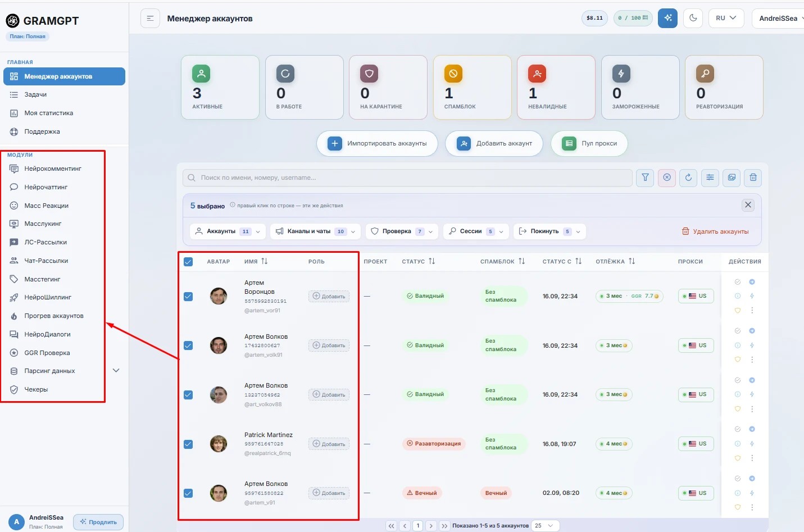Open GGR Проверка module
The image size is (804, 532).
coord(47,353)
